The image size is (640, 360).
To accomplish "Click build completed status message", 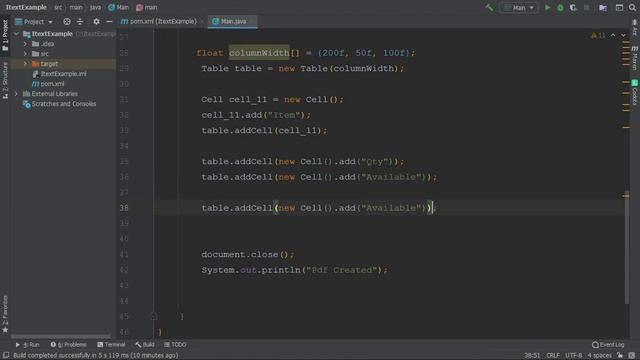I will point(96,356).
